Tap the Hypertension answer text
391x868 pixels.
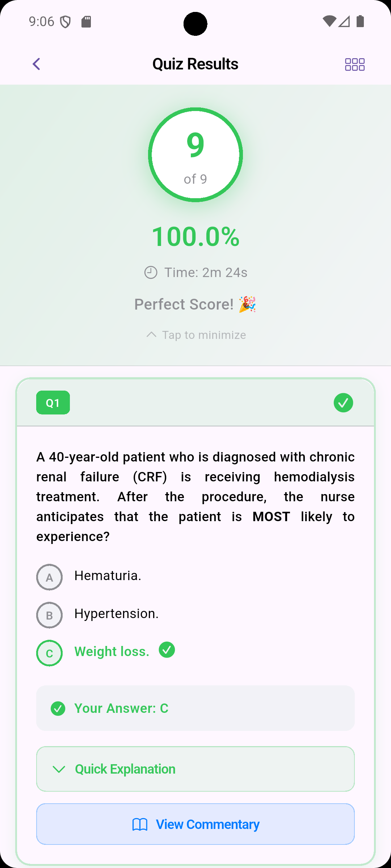point(116,614)
